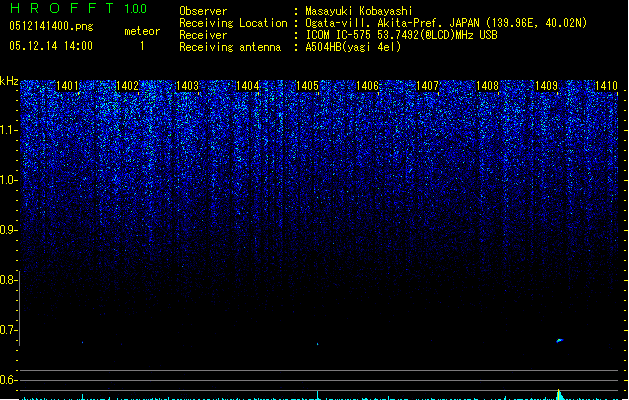Click the ICOM IC-575 receiver text

coord(402,35)
